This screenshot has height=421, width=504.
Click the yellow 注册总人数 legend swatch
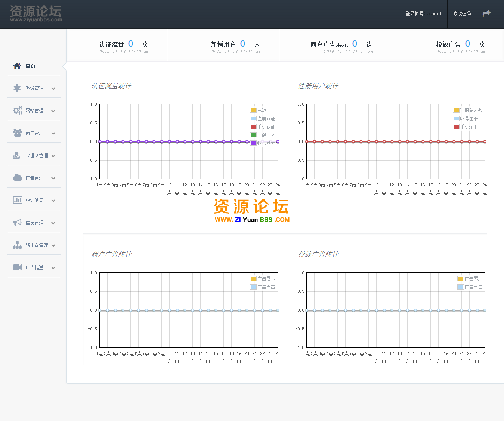pyautogui.click(x=456, y=110)
